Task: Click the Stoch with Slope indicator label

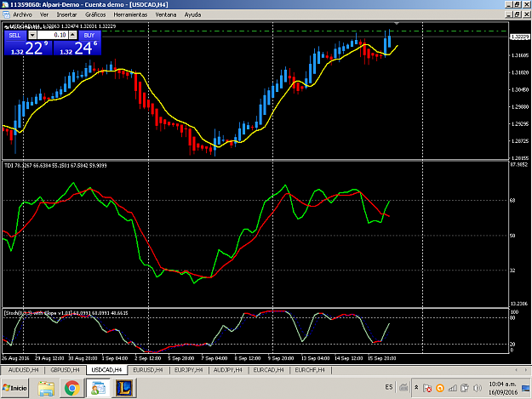Action: tap(66, 313)
